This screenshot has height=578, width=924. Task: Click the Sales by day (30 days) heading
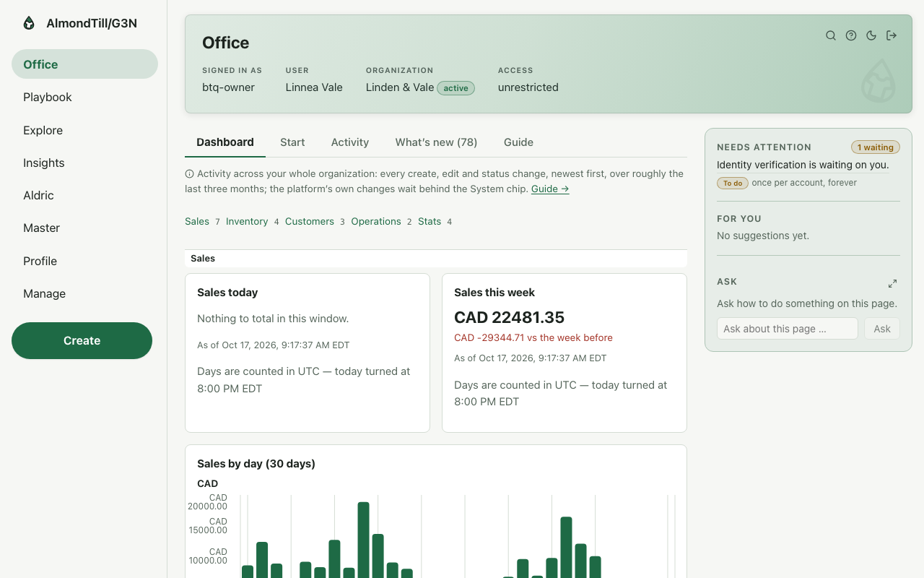(x=256, y=464)
